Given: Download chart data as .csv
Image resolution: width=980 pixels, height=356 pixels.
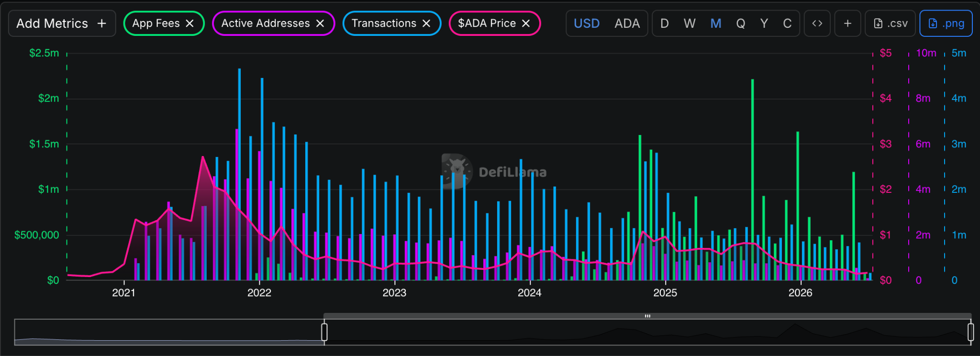Looking at the screenshot, I should coord(891,23).
